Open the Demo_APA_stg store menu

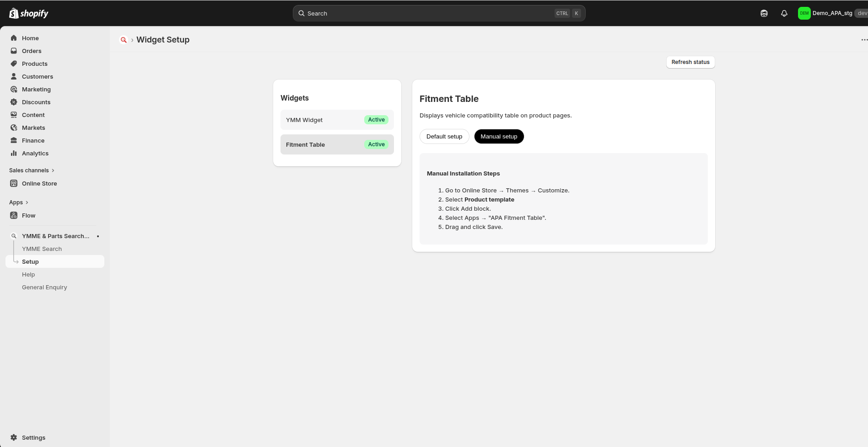click(832, 13)
